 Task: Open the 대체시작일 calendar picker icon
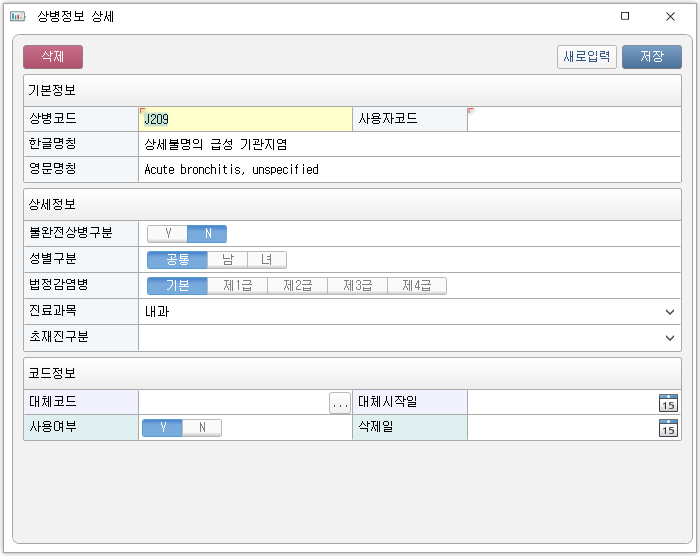[668, 403]
